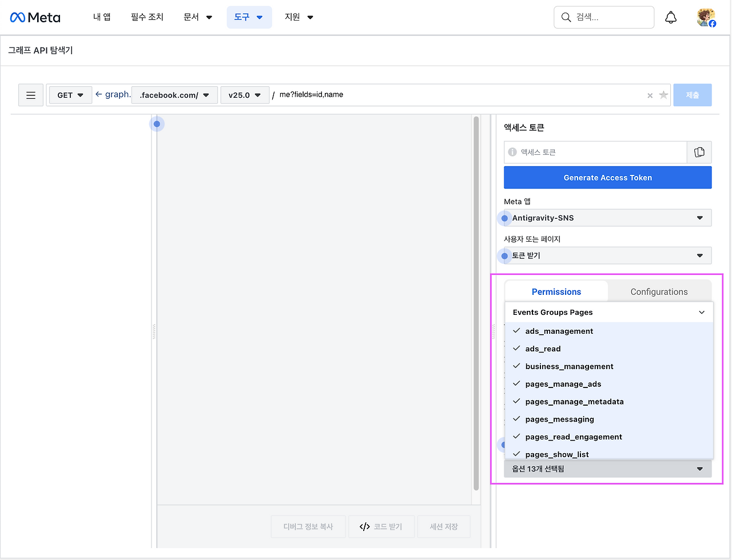Open the notifications bell

(671, 18)
